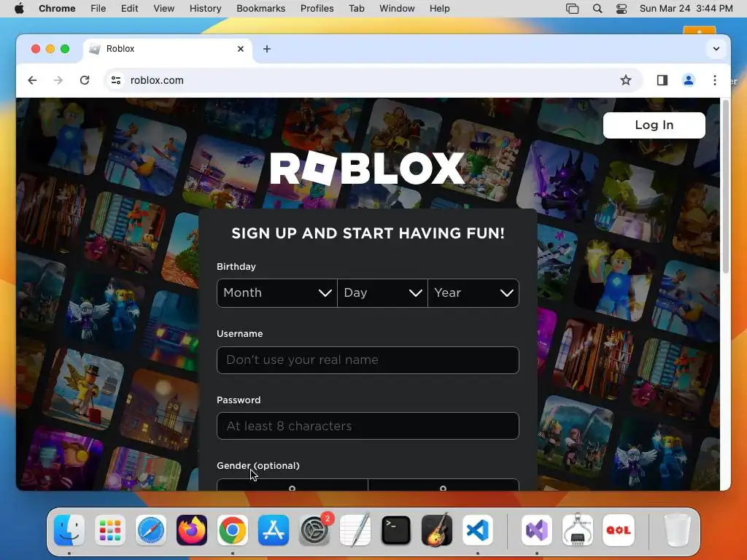The width and height of the screenshot is (747, 560).
Task: Go forward with browser forward arrow
Action: [58, 80]
